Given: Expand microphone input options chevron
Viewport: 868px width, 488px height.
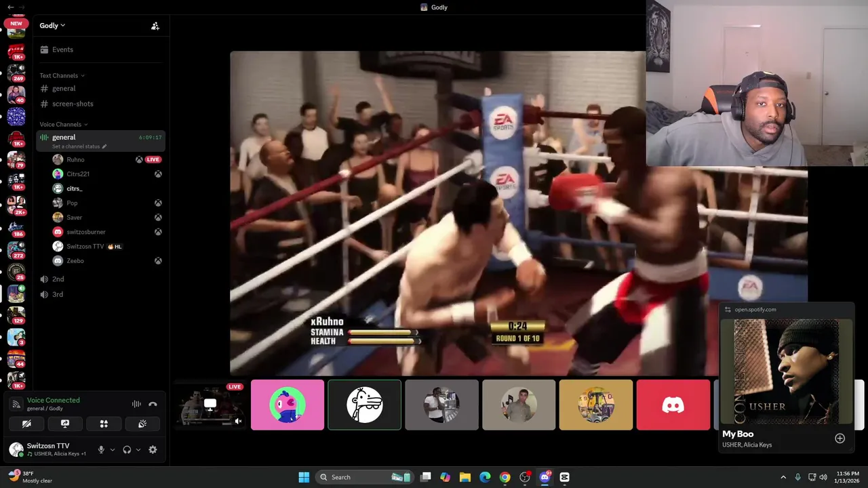Looking at the screenshot, I should coord(113,449).
